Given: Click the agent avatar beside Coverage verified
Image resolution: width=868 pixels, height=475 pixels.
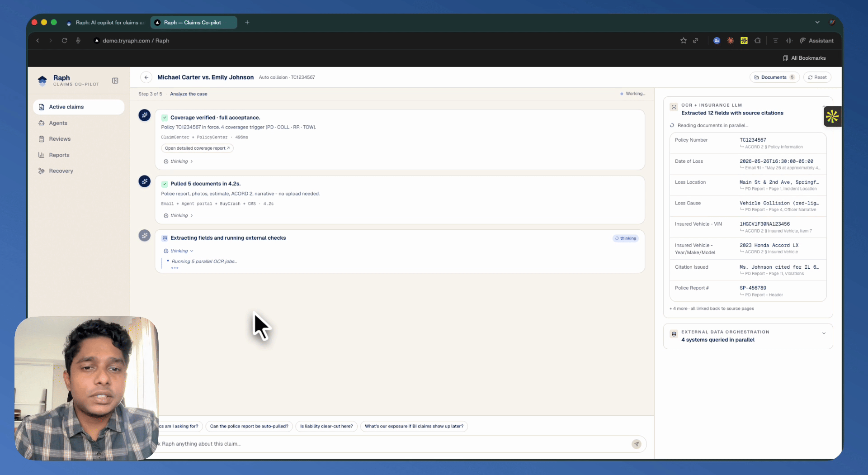Looking at the screenshot, I should (x=145, y=115).
